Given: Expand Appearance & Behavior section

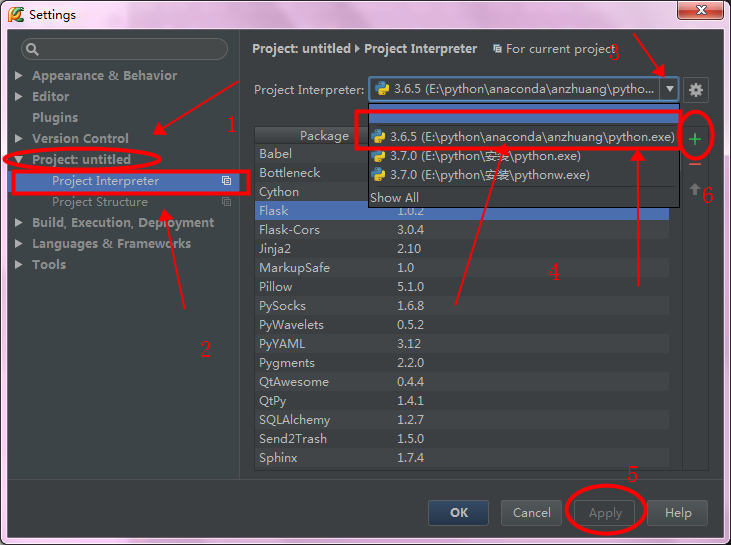Looking at the screenshot, I should [19, 75].
